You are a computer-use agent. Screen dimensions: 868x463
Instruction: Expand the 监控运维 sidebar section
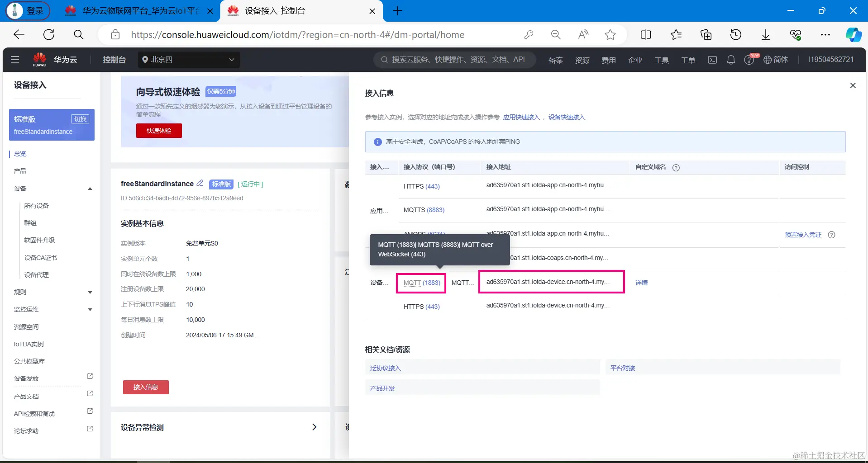[x=90, y=310]
